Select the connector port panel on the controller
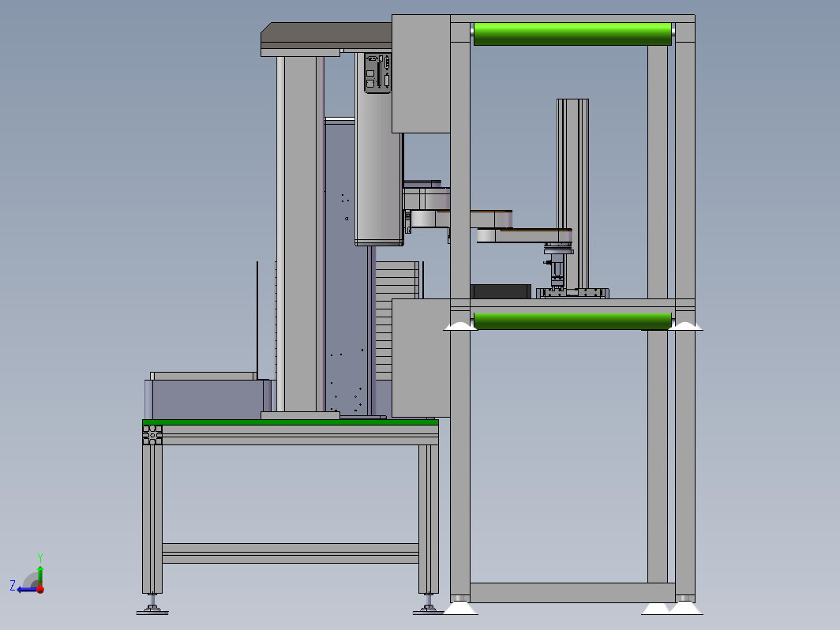The image size is (840, 630). pos(377,73)
